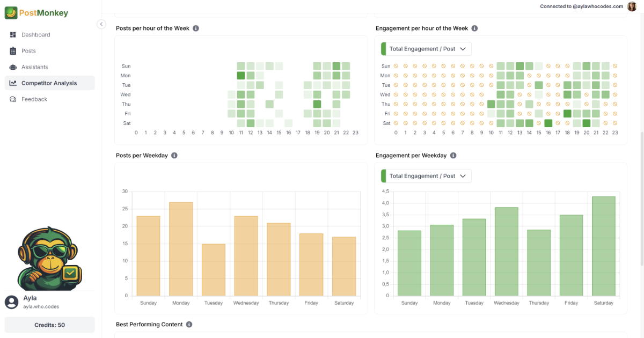
Task: Click the Posts clipboard icon
Action: click(13, 51)
